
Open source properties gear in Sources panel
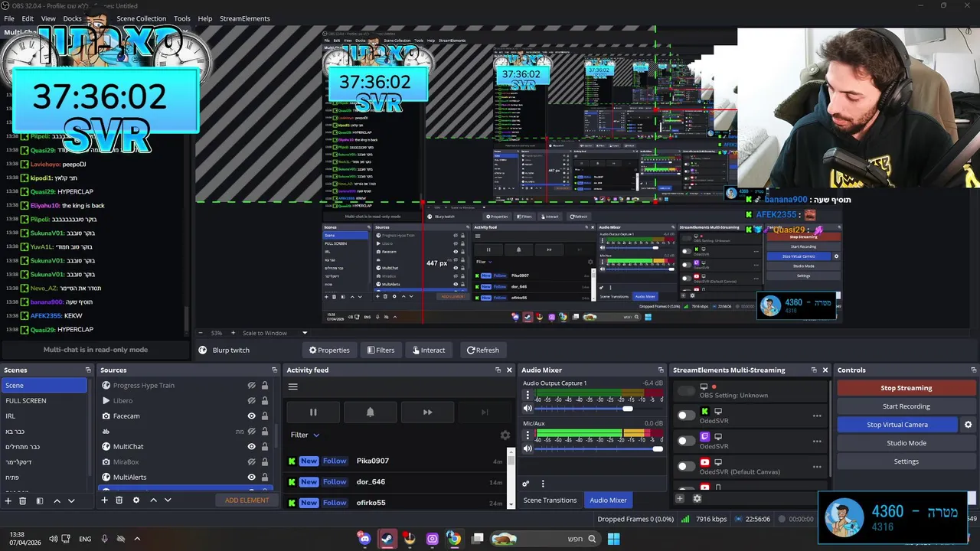click(x=136, y=500)
